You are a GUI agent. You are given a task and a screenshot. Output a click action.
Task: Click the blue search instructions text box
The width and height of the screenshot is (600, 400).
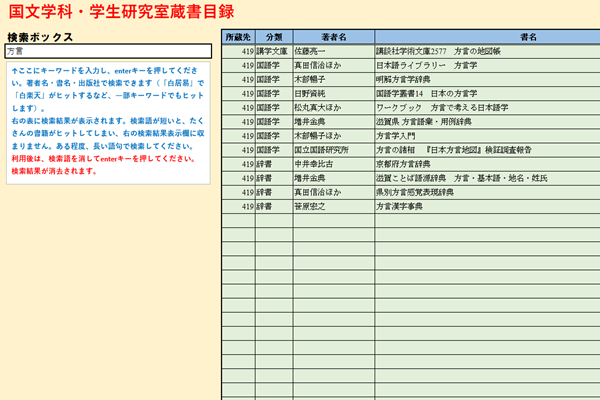pos(108,118)
